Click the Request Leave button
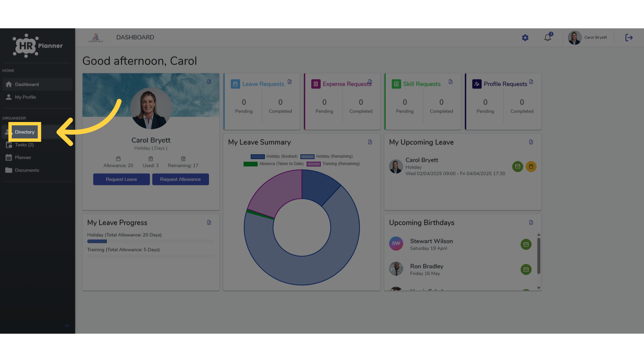 click(x=121, y=179)
